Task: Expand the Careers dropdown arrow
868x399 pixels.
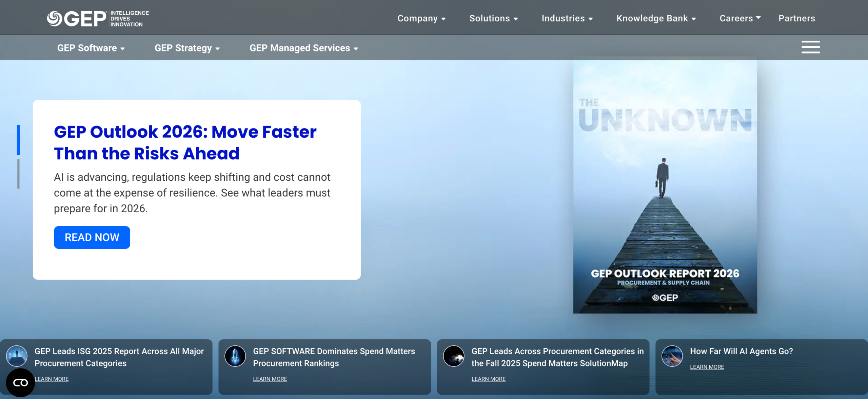Action: 758,18
